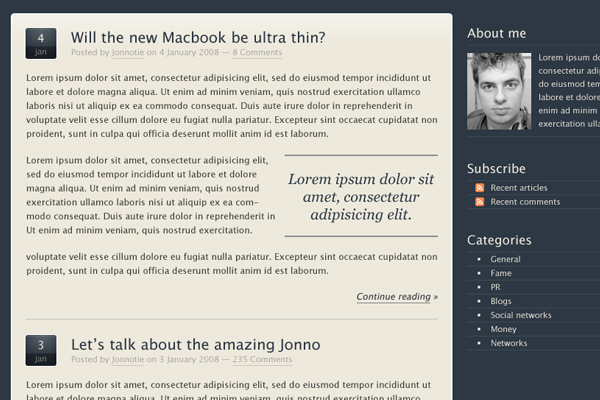The height and width of the screenshot is (400, 600).
Task: Open the Money category
Action: click(504, 329)
